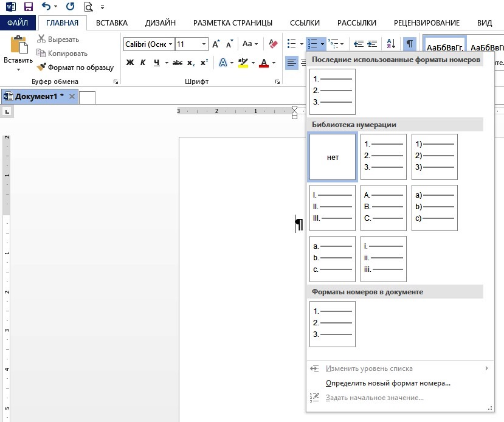Viewport: 504px width, 422px height.
Task: Toggle show paragraph marks (¶)
Action: (x=410, y=43)
